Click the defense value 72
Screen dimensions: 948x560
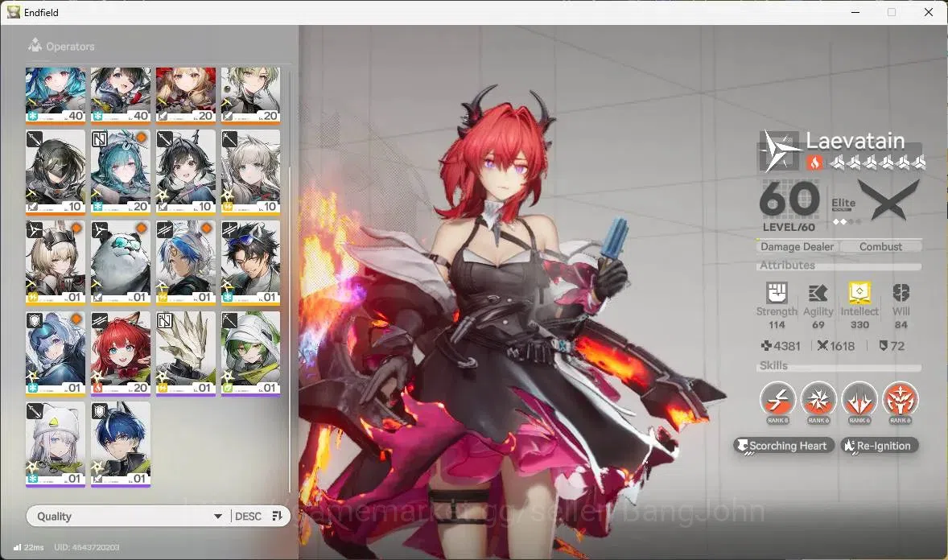[897, 346]
